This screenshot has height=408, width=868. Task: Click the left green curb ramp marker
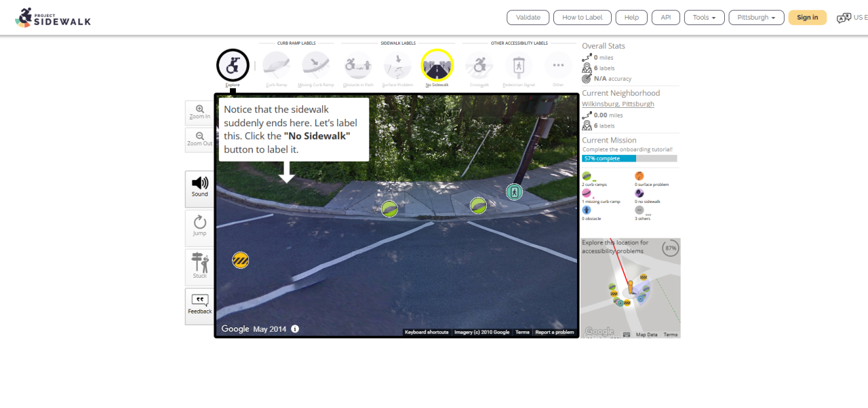pyautogui.click(x=389, y=209)
